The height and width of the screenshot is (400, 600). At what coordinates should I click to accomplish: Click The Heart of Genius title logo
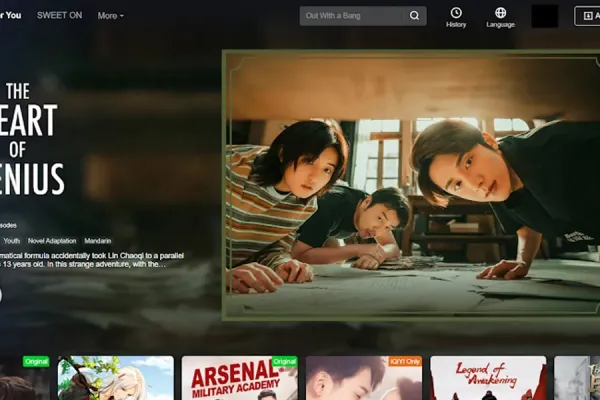[x=31, y=139]
